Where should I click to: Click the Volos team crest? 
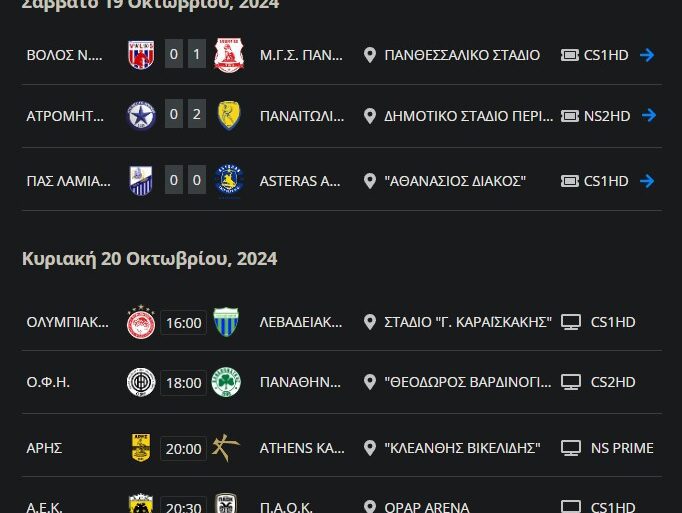click(x=141, y=55)
